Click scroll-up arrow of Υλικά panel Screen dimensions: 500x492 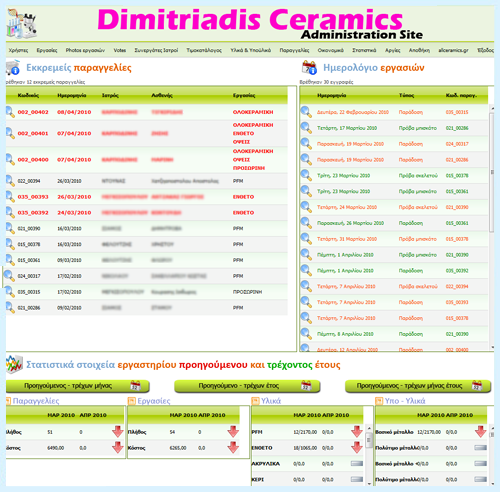[x=369, y=428]
